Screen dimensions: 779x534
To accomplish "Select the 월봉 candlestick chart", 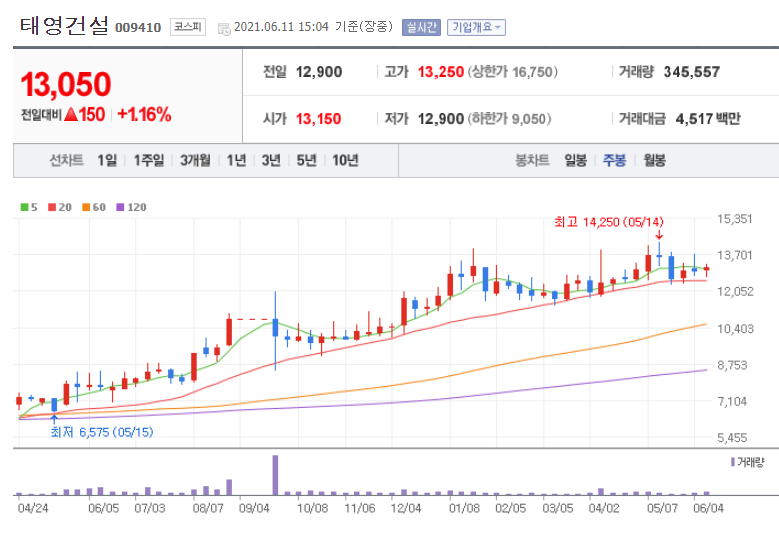I will [654, 160].
